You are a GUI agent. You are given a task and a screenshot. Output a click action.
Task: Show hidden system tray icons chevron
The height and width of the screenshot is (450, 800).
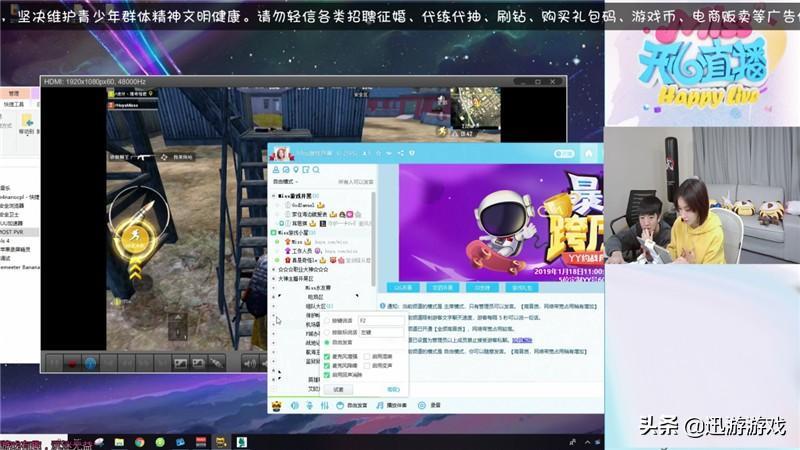pyautogui.click(x=587, y=442)
